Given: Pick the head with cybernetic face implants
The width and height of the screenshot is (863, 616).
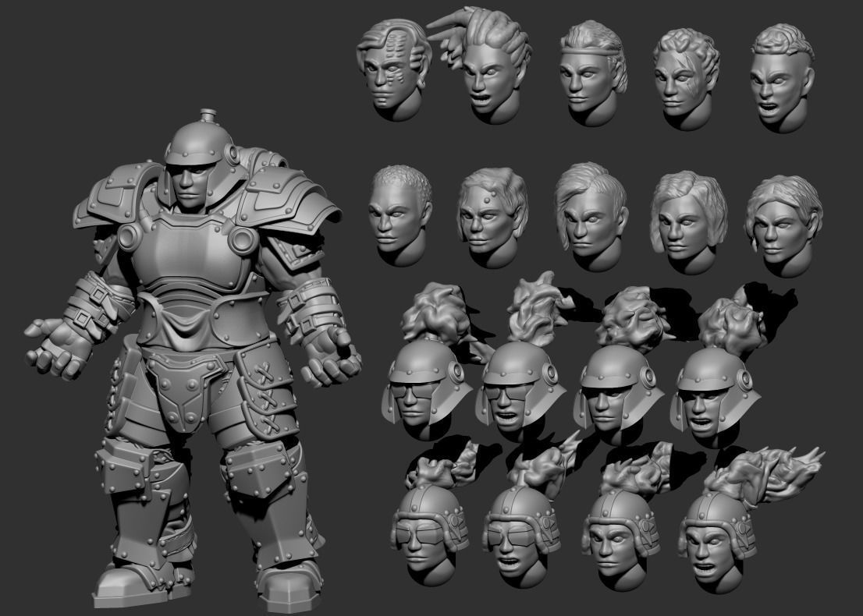Looking at the screenshot, I should (393, 69).
